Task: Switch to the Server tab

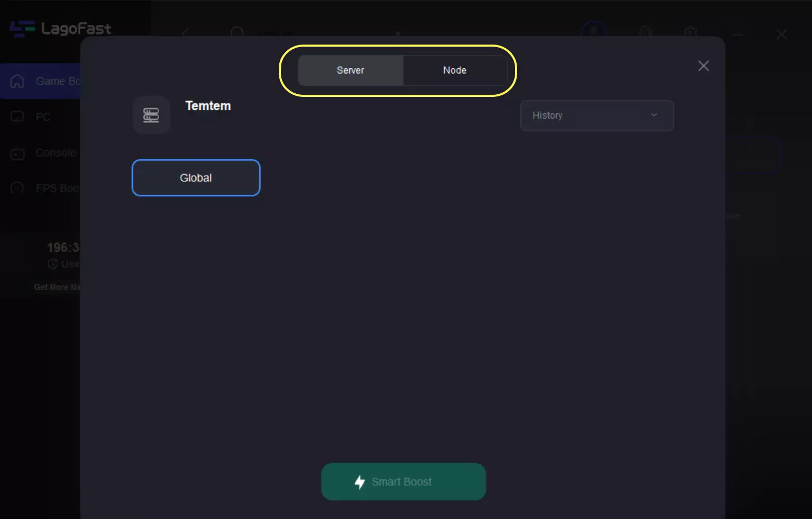Action: (350, 70)
